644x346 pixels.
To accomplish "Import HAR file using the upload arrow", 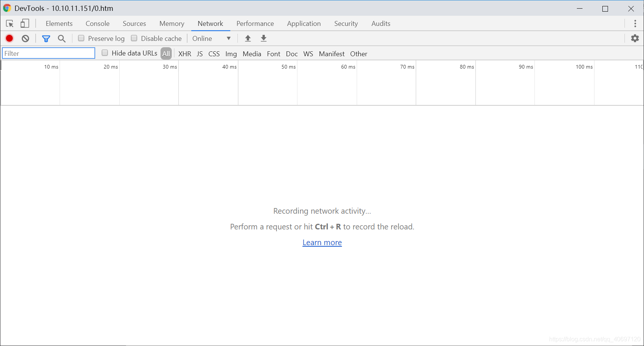I will click(x=248, y=38).
